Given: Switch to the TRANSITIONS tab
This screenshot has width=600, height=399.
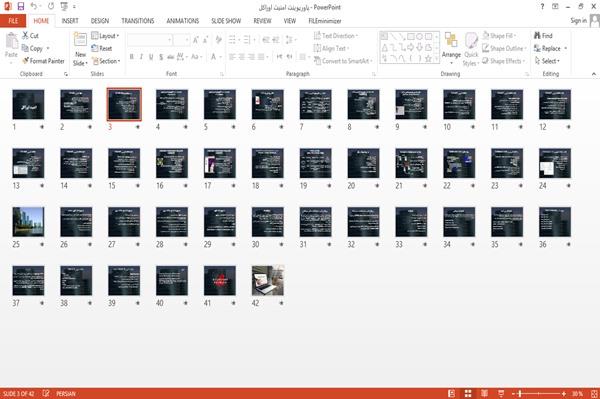Looking at the screenshot, I should click(x=138, y=21).
